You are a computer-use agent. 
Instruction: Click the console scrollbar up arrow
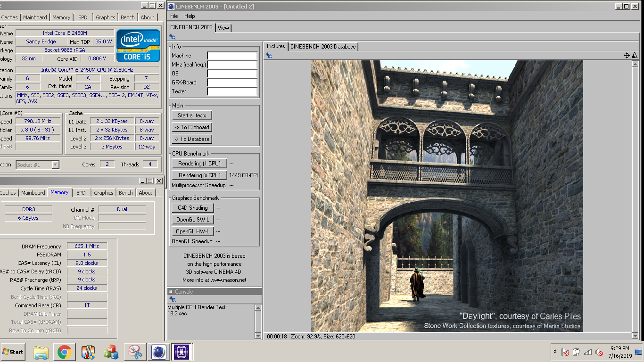(258, 307)
